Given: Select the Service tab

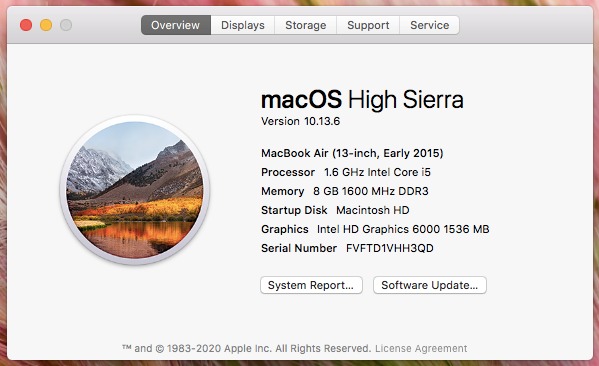Looking at the screenshot, I should click(429, 25).
